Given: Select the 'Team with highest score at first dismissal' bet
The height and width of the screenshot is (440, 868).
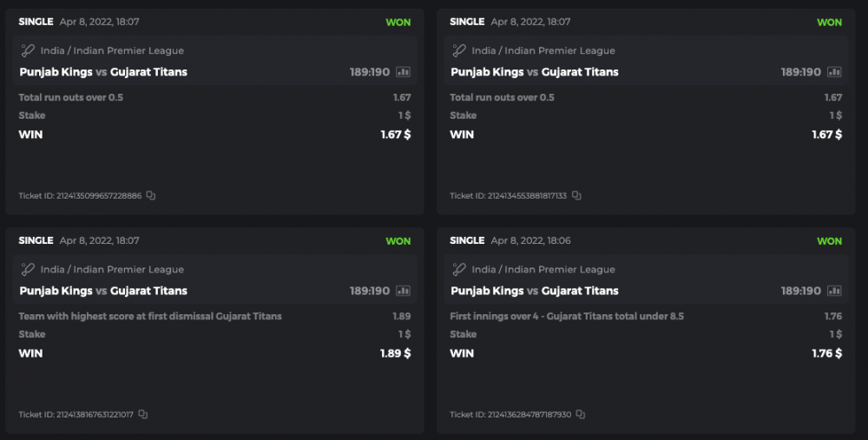Looking at the screenshot, I should click(x=150, y=317).
